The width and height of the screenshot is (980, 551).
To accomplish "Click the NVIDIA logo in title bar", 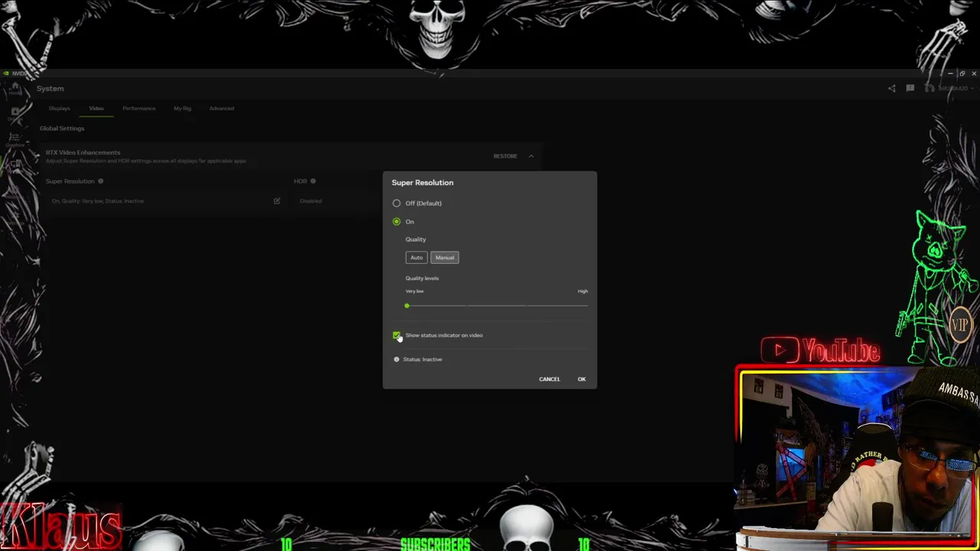I will (6, 73).
